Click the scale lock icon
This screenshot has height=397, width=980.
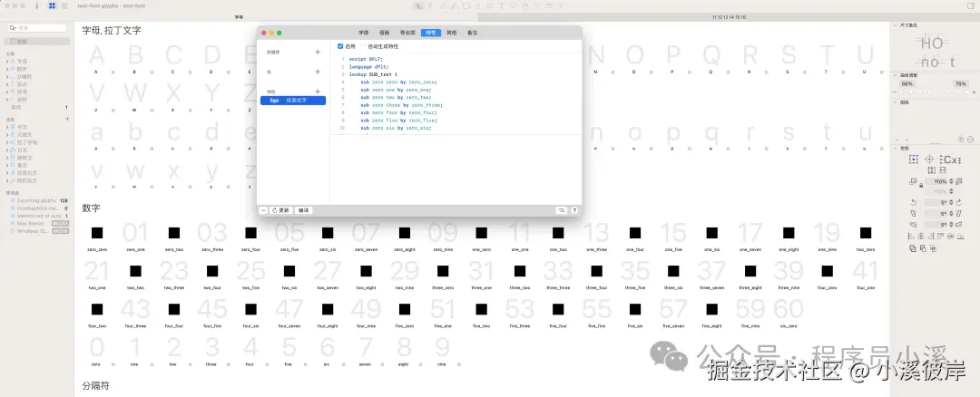[x=921, y=186]
